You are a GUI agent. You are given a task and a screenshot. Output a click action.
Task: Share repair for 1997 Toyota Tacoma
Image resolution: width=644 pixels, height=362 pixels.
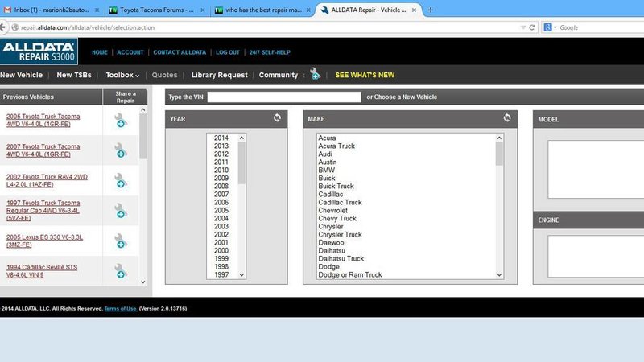120,211
